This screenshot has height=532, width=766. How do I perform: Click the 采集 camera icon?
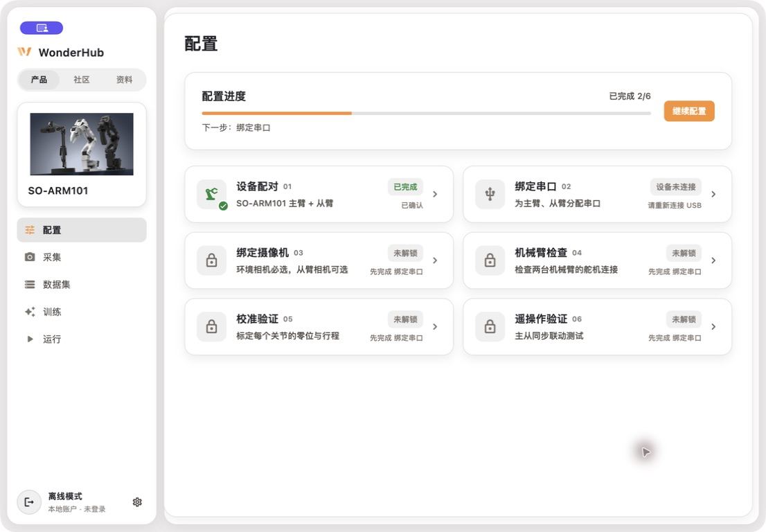click(30, 257)
